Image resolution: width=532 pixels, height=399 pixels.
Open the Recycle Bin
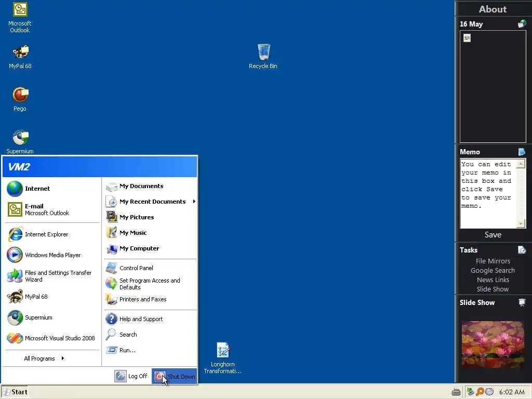[x=263, y=56]
